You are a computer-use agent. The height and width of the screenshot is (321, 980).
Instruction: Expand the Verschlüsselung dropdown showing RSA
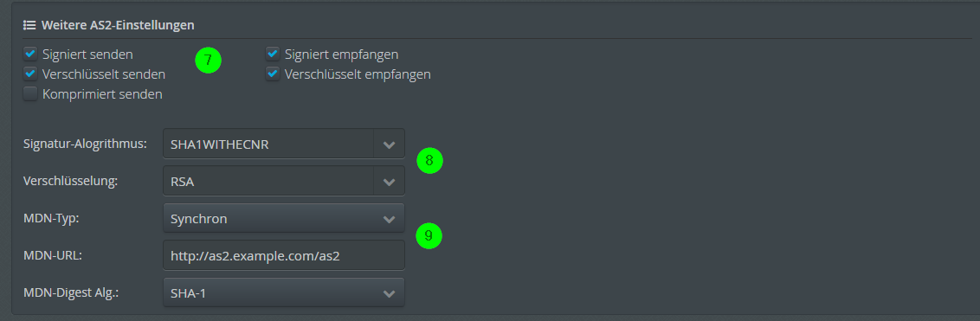pyautogui.click(x=284, y=181)
